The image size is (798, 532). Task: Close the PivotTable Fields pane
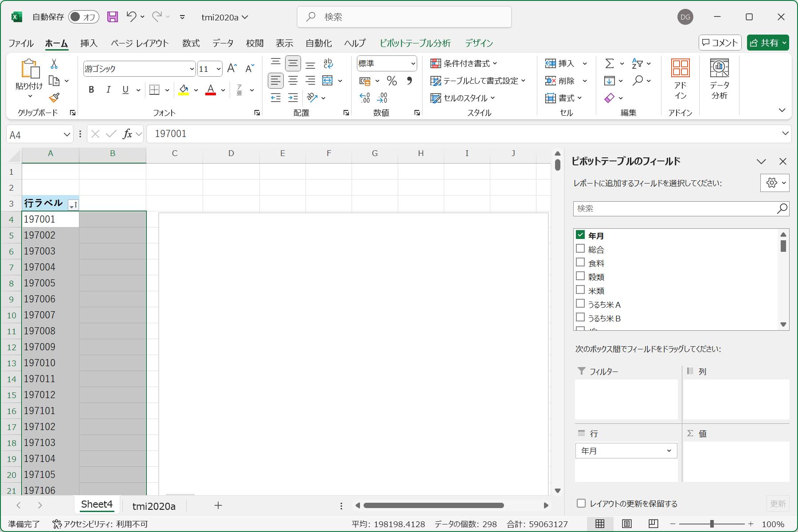pyautogui.click(x=783, y=161)
